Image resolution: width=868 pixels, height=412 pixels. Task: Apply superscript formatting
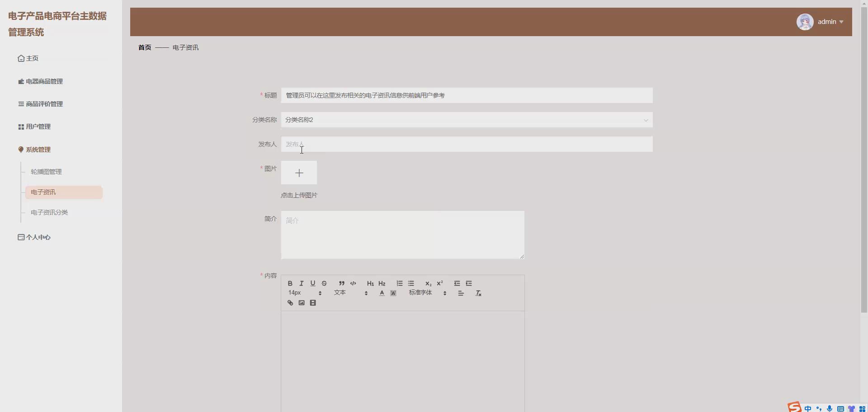tap(440, 283)
